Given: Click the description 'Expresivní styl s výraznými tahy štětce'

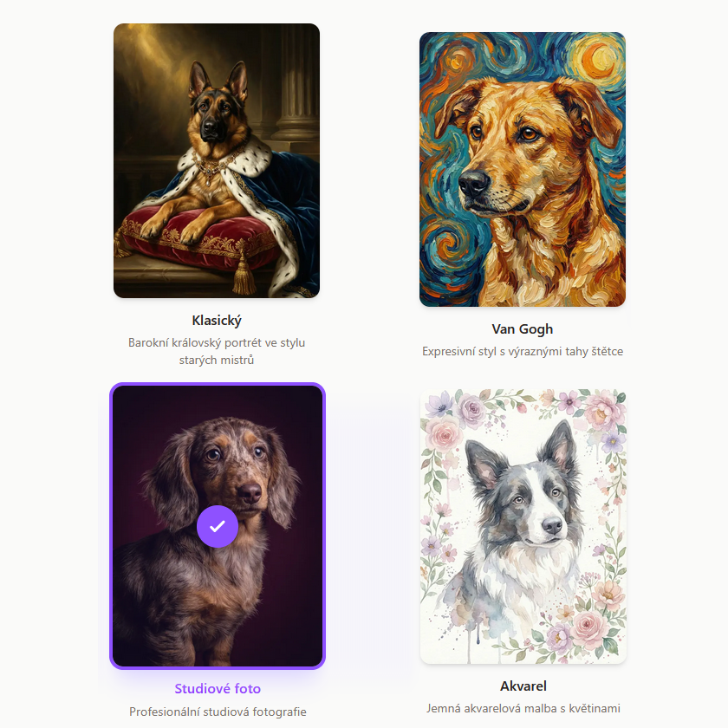Looking at the screenshot, I should click(x=523, y=352).
